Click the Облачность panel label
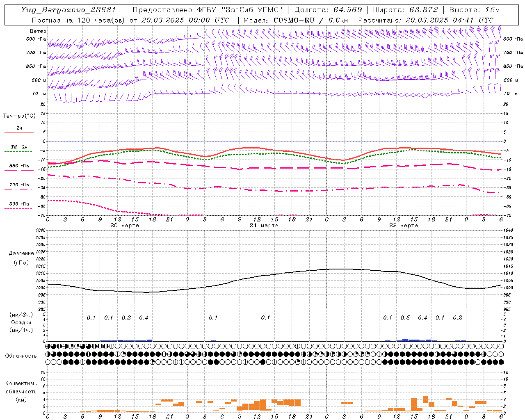The width and height of the screenshot is (525, 420). [x=21, y=356]
